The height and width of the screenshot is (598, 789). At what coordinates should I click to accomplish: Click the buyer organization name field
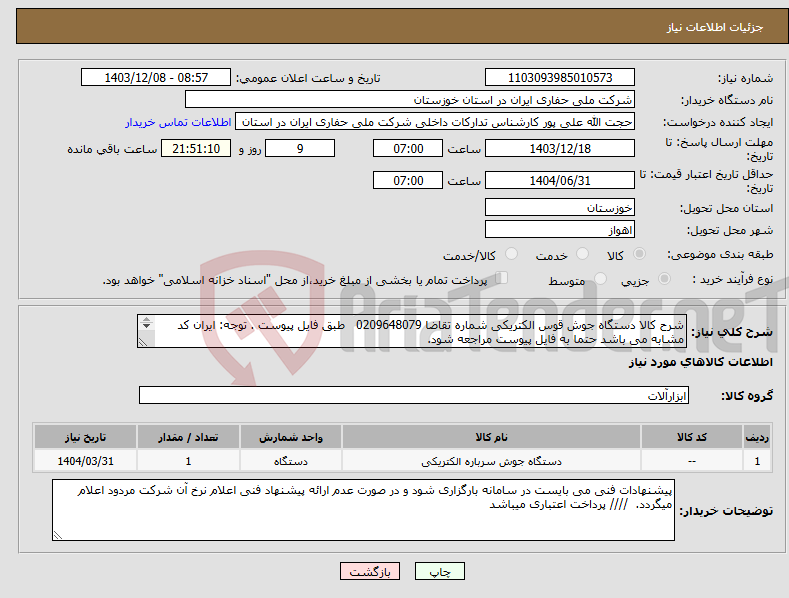410,100
